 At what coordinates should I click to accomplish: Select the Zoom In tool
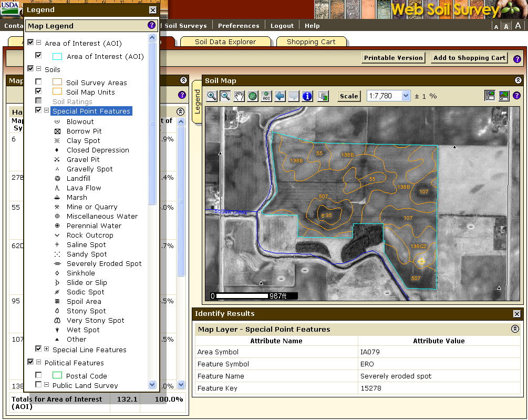coord(212,96)
